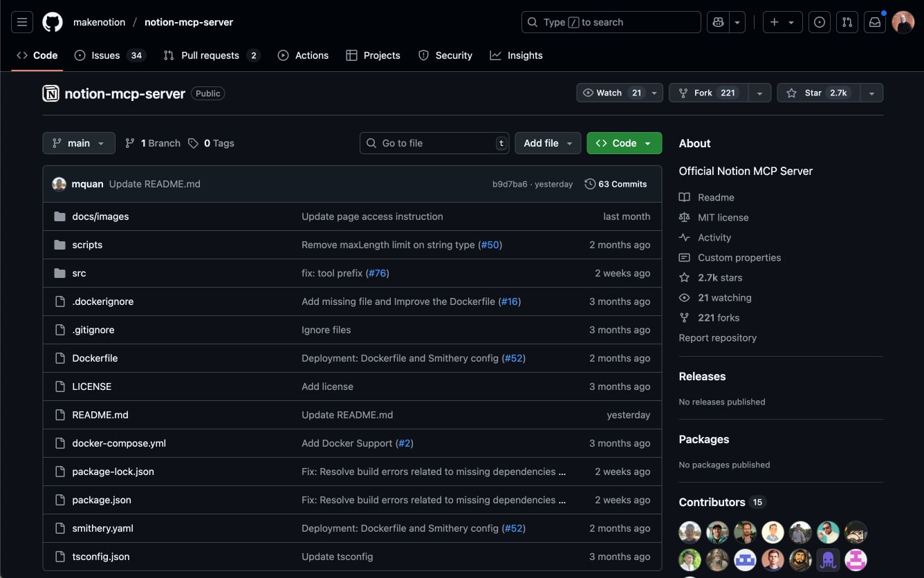Switch to the Code tab
The height and width of the screenshot is (578, 924).
[x=37, y=55]
